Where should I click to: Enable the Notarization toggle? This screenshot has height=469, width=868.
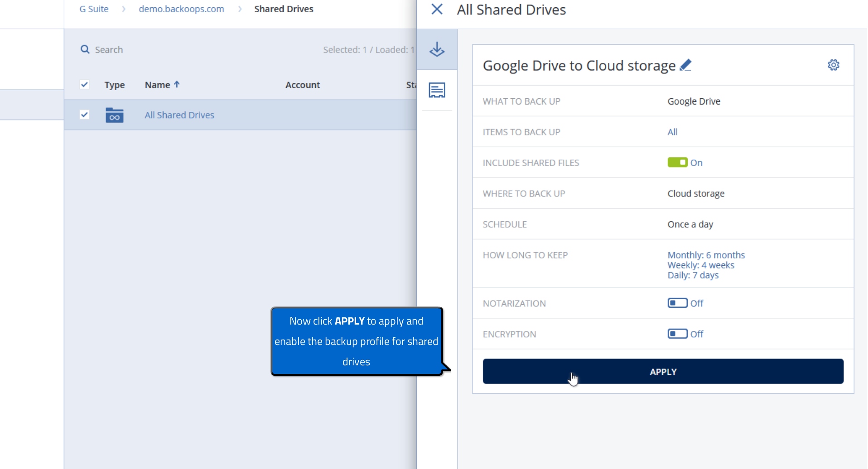[x=677, y=303]
